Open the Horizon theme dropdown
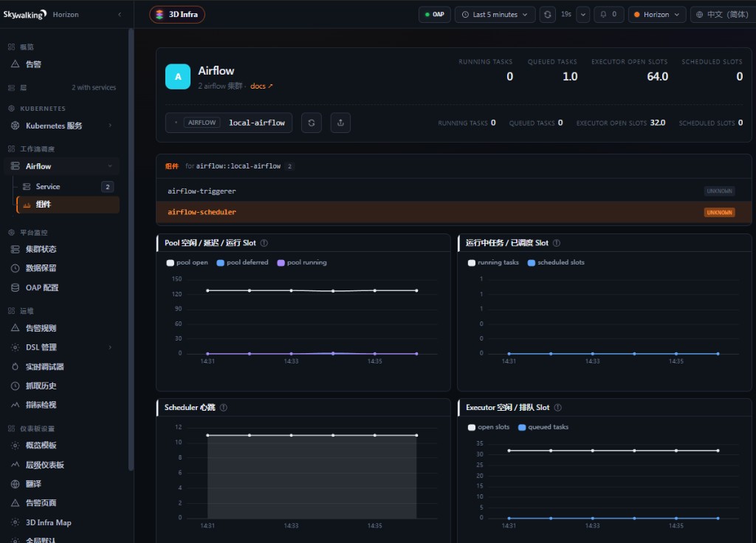 coord(656,15)
